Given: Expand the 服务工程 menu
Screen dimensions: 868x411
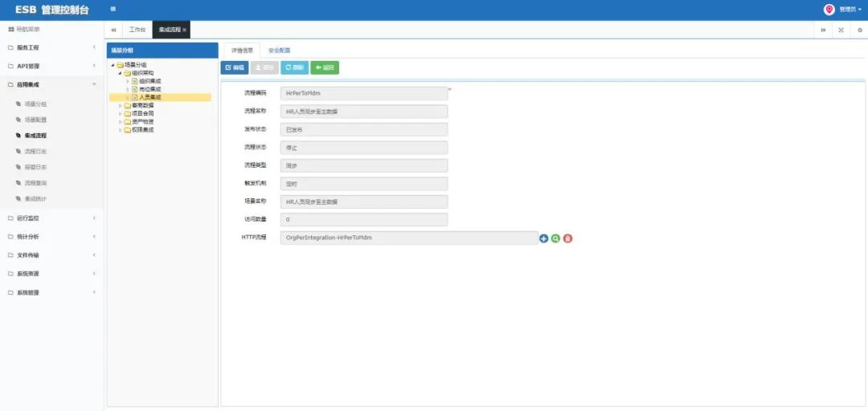Looking at the screenshot, I should click(52, 47).
